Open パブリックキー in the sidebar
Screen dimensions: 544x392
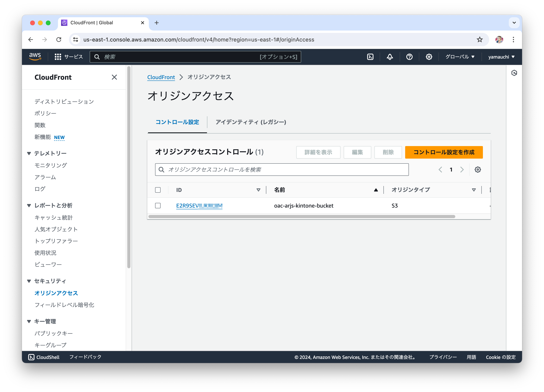53,333
